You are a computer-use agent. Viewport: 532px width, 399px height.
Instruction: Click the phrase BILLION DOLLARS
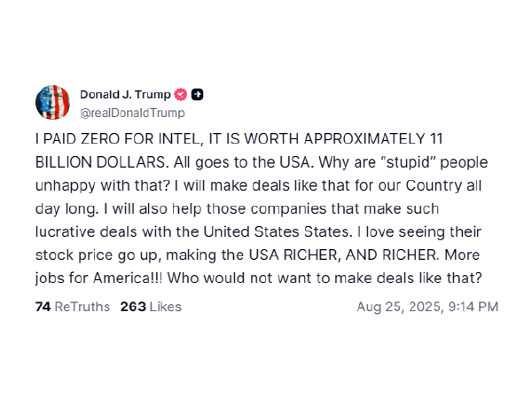click(100, 162)
